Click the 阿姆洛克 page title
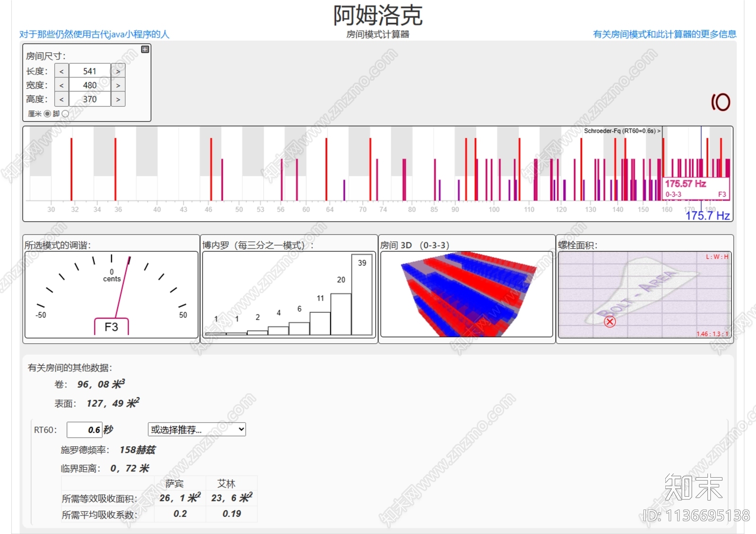 (378, 15)
